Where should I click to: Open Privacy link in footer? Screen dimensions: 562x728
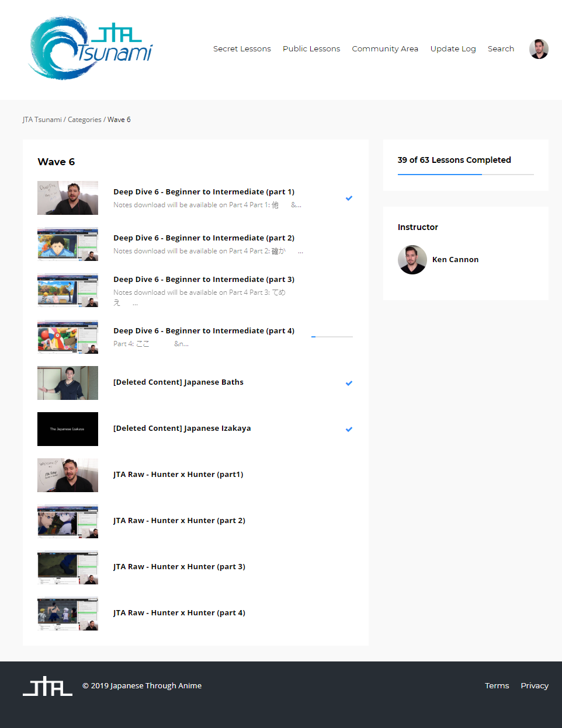535,686
